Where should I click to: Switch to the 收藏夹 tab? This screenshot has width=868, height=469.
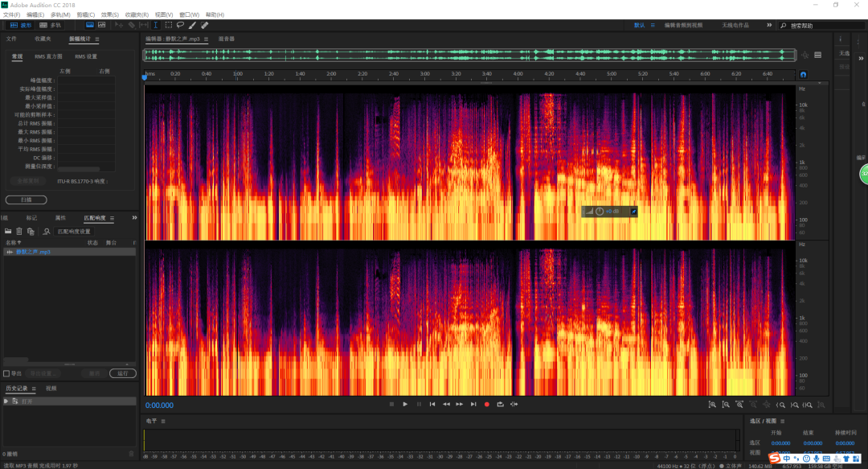click(x=43, y=39)
